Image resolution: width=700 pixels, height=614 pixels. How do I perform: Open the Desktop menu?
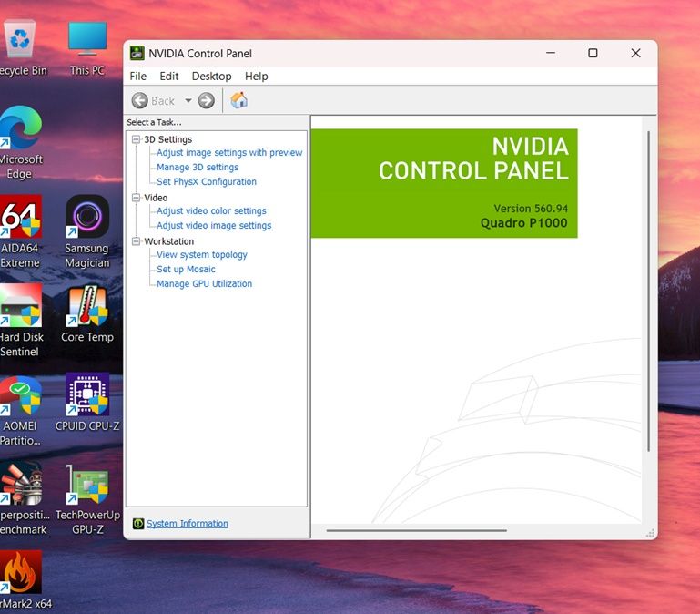211,77
